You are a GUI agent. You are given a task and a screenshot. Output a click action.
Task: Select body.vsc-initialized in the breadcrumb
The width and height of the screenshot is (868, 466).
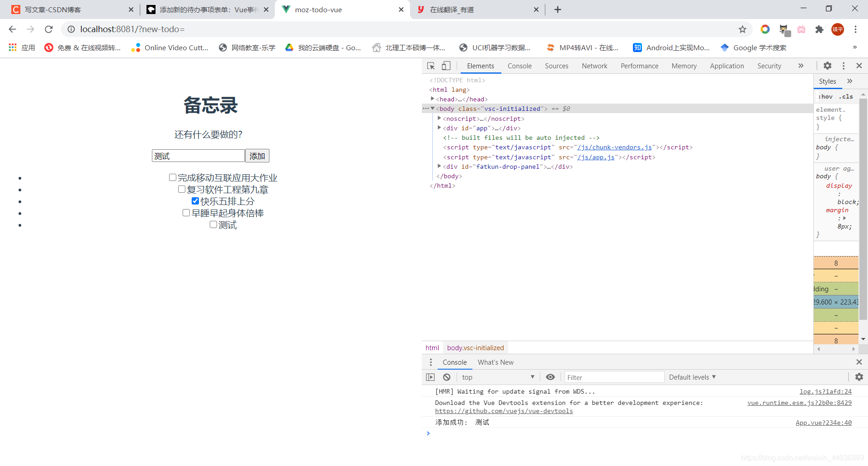[475, 347]
